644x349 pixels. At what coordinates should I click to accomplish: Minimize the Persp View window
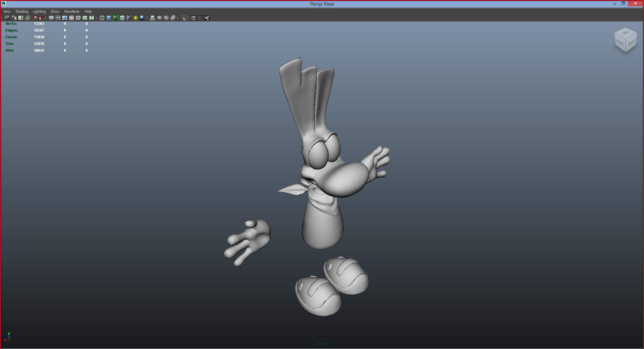pos(614,4)
